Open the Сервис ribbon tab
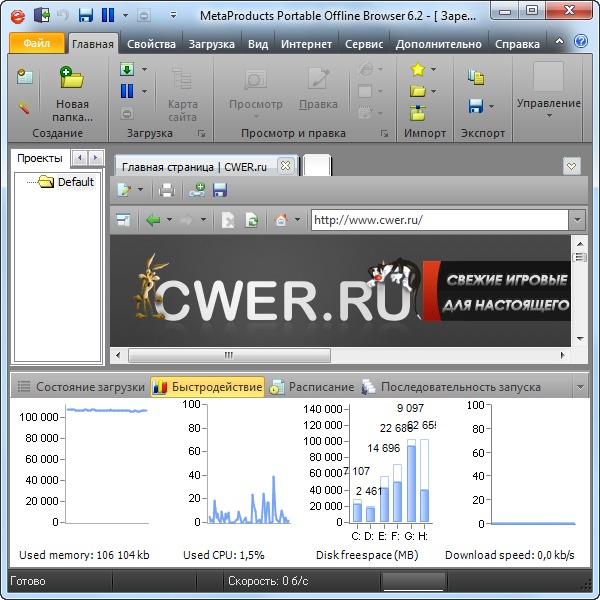 tap(362, 44)
